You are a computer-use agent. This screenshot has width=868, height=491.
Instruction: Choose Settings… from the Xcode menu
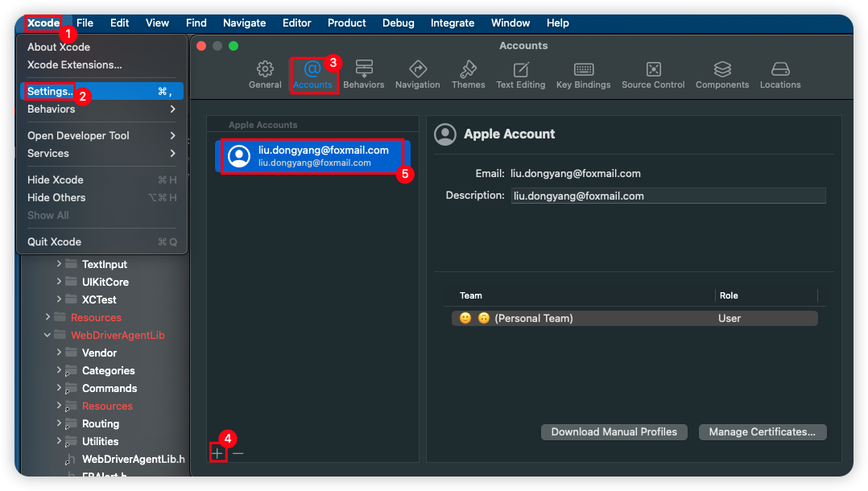click(x=50, y=92)
